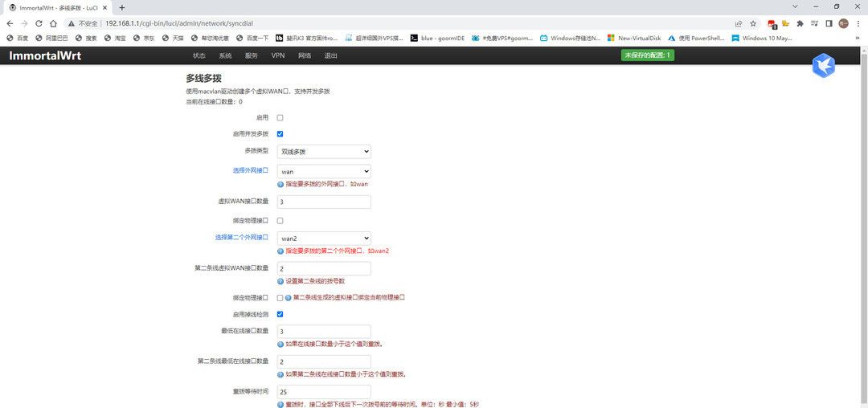Image resolution: width=868 pixels, height=408 pixels.
Task: Open the 天猫 bookmark
Action: click(x=173, y=38)
